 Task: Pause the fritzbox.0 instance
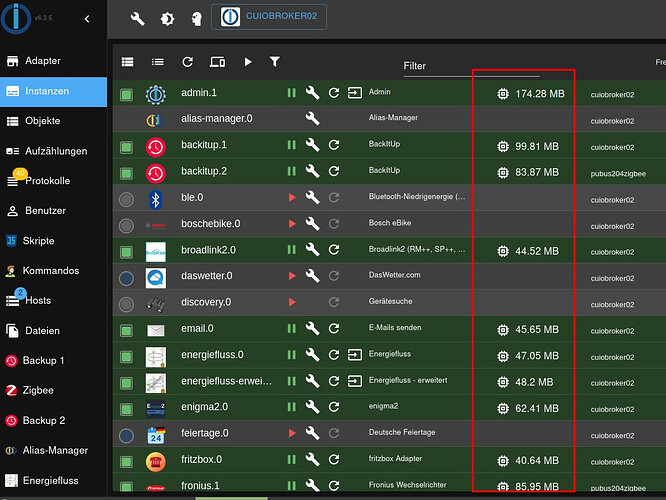(291, 460)
